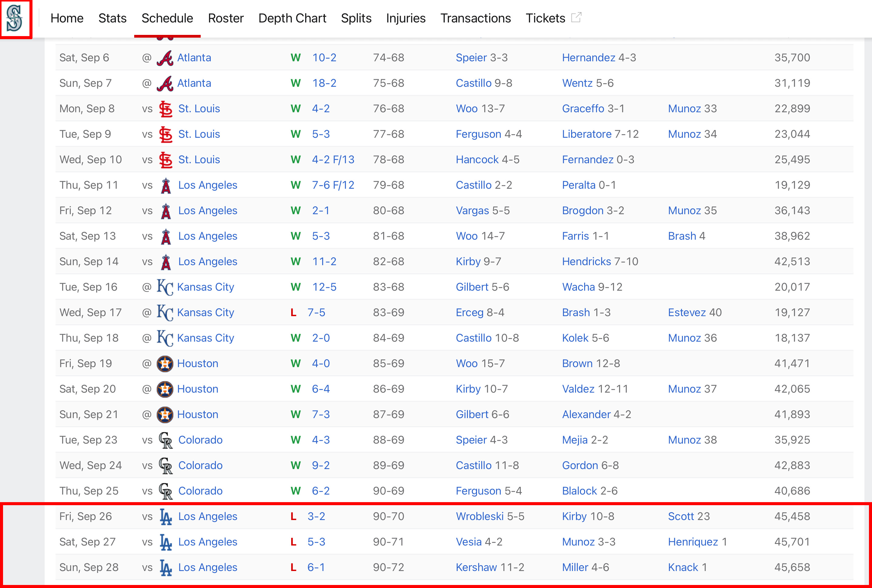Click the Henriquez save link on Sep 27
This screenshot has height=588, width=872.
tap(693, 542)
